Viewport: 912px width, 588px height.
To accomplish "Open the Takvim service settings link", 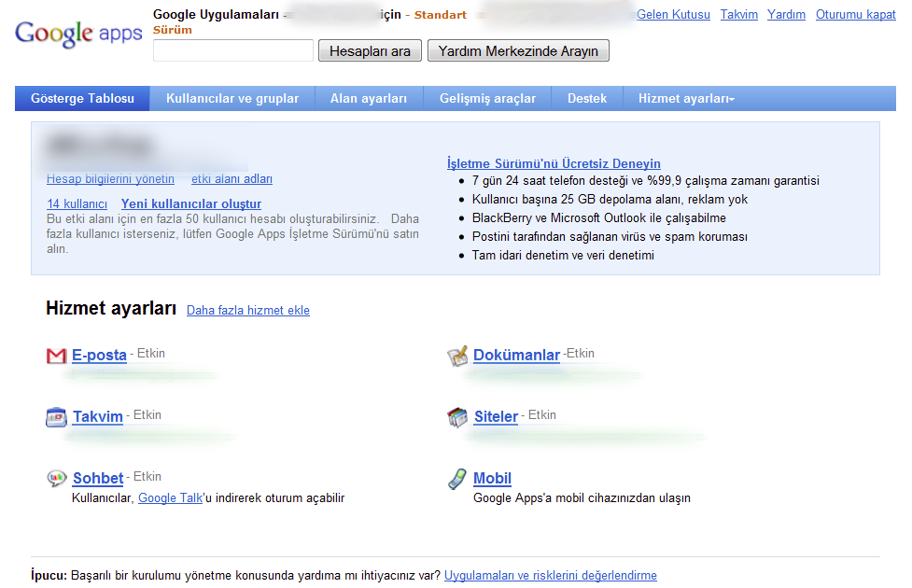I will 98,416.
